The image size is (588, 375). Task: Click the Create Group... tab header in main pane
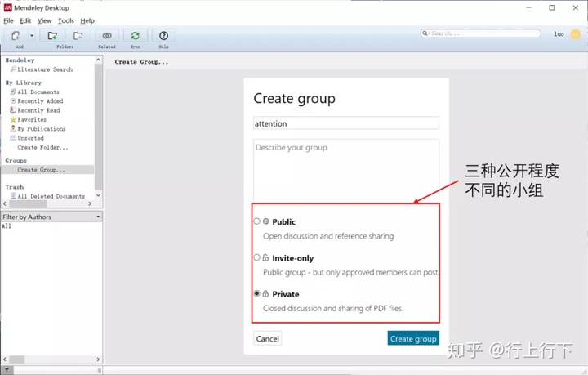(x=141, y=62)
